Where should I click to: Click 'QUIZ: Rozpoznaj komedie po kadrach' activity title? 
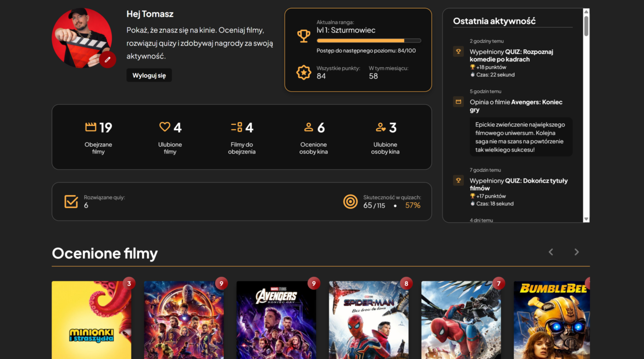(512, 56)
